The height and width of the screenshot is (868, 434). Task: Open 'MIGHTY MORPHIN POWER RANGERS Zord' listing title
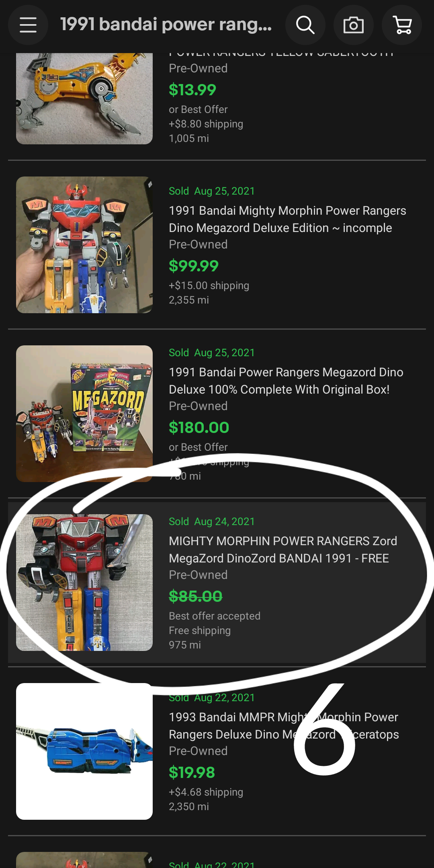click(x=283, y=550)
